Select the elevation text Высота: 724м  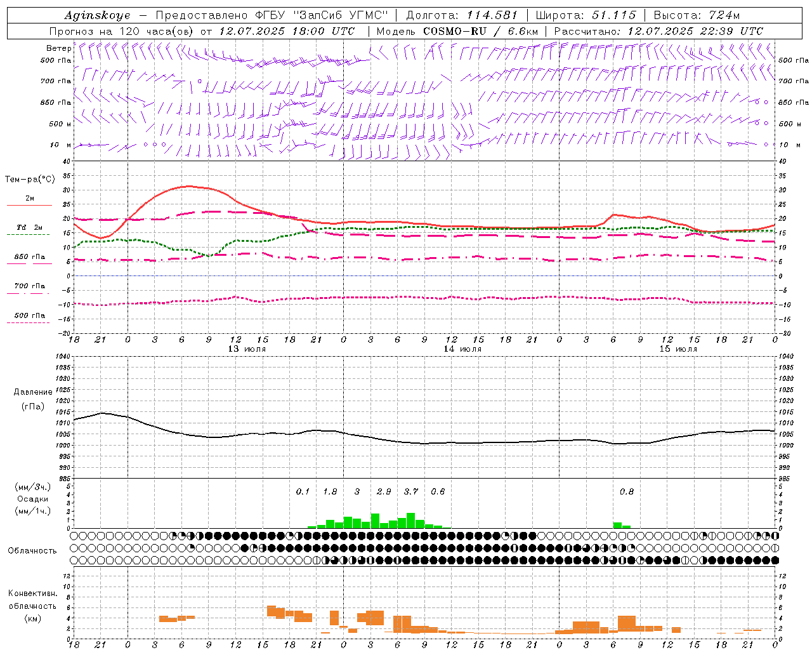point(697,15)
